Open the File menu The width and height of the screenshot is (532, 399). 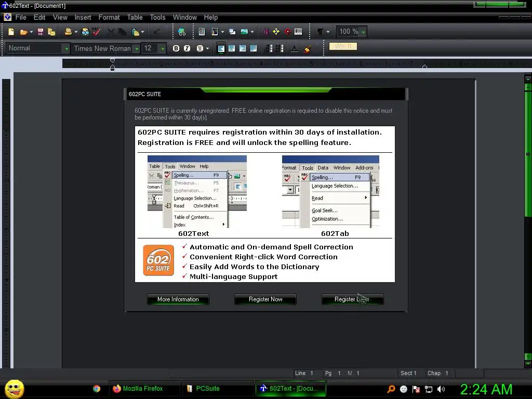point(21,17)
